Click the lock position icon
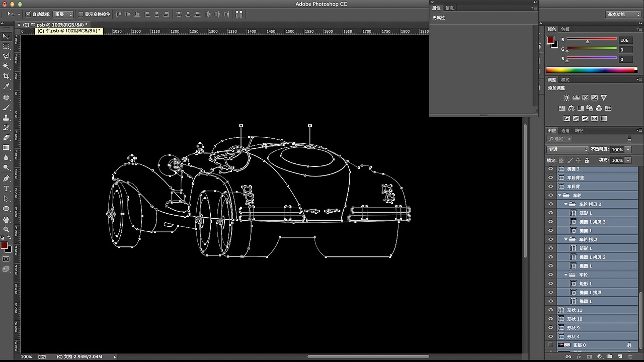Viewport: 644px width, 362px height. tap(578, 160)
